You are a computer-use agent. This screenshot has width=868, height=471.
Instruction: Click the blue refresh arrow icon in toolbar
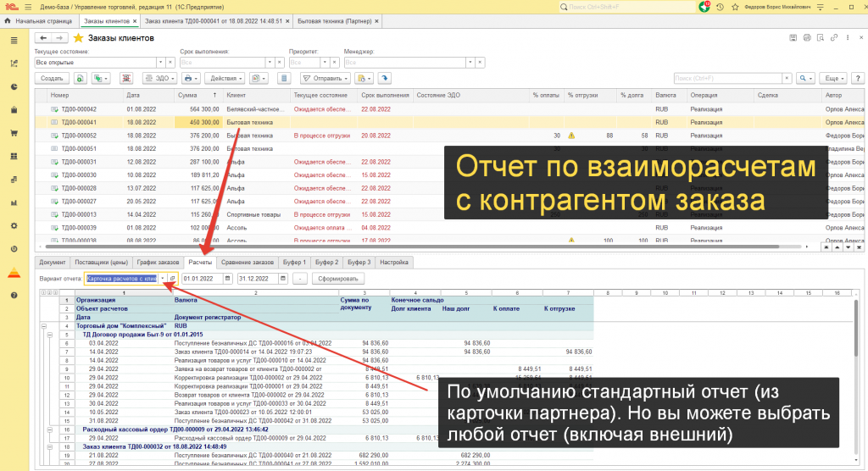click(384, 79)
